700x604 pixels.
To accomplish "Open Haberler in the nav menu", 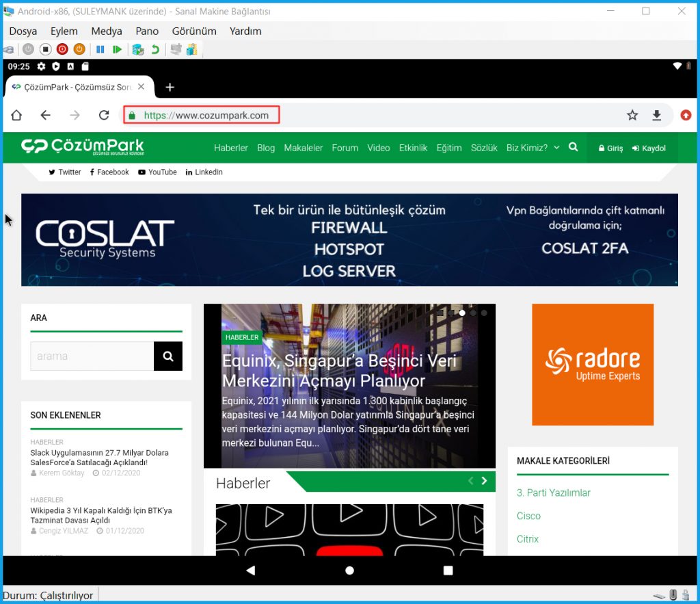I will point(231,148).
